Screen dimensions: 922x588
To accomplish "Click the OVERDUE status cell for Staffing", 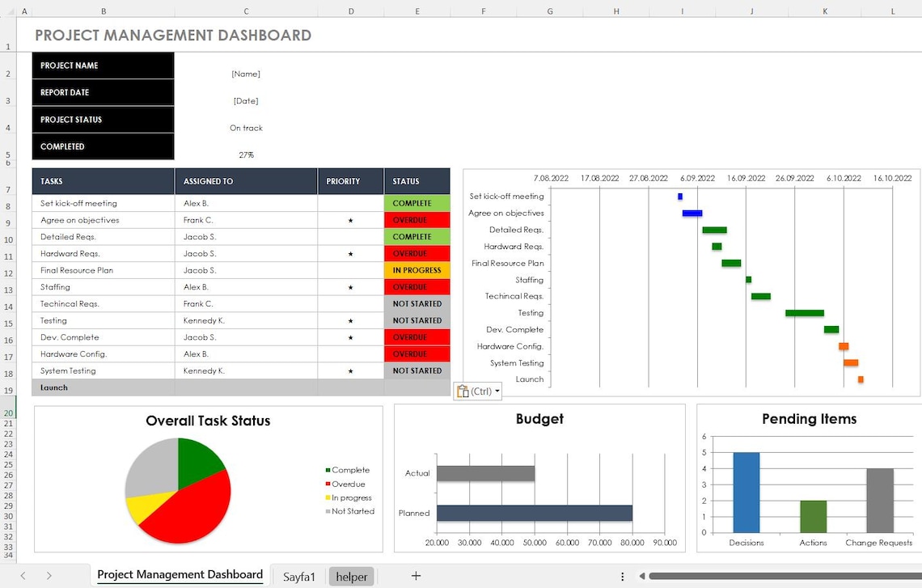I will click(417, 286).
